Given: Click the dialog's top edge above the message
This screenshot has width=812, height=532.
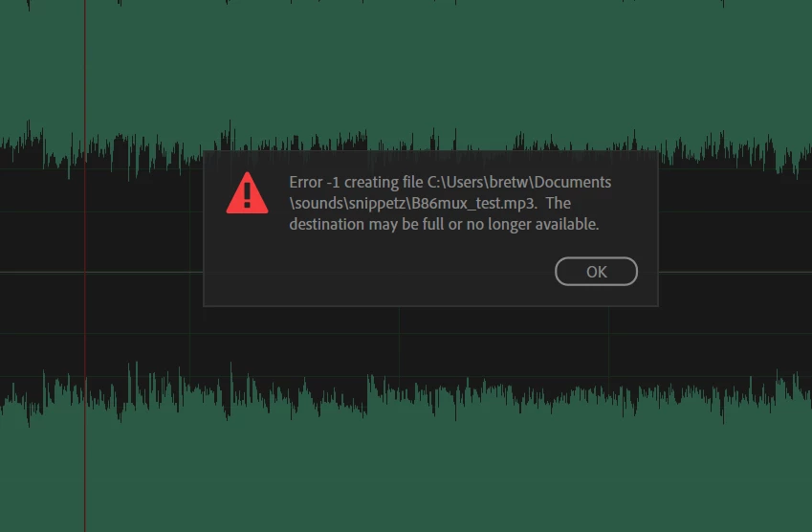Looking at the screenshot, I should point(430,152).
